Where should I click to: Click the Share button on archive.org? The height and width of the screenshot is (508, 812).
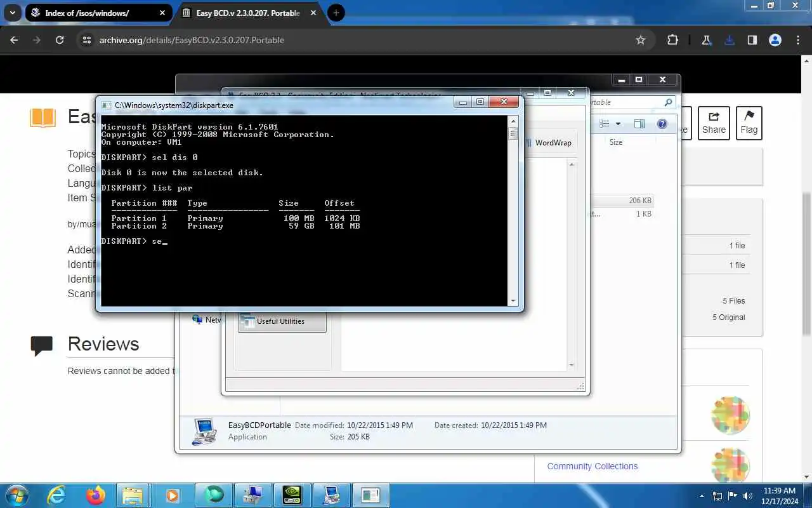click(714, 123)
